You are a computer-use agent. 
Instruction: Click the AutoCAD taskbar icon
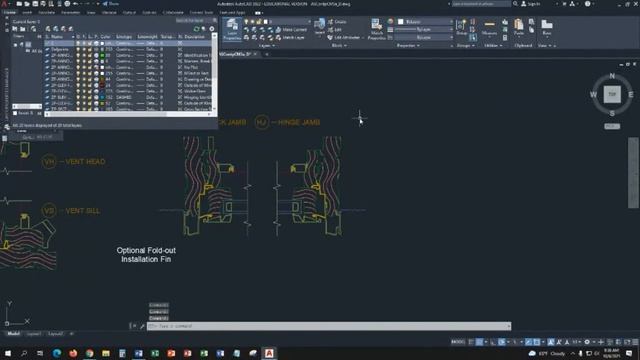click(x=269, y=353)
